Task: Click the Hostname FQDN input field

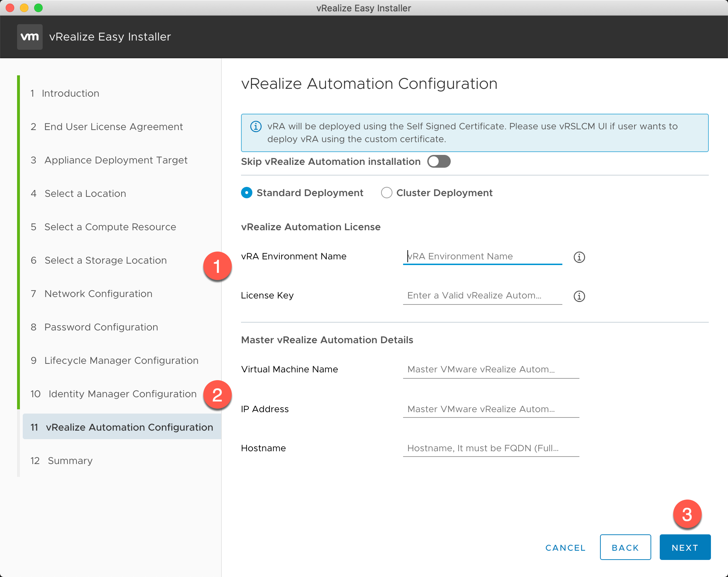Action: (491, 448)
